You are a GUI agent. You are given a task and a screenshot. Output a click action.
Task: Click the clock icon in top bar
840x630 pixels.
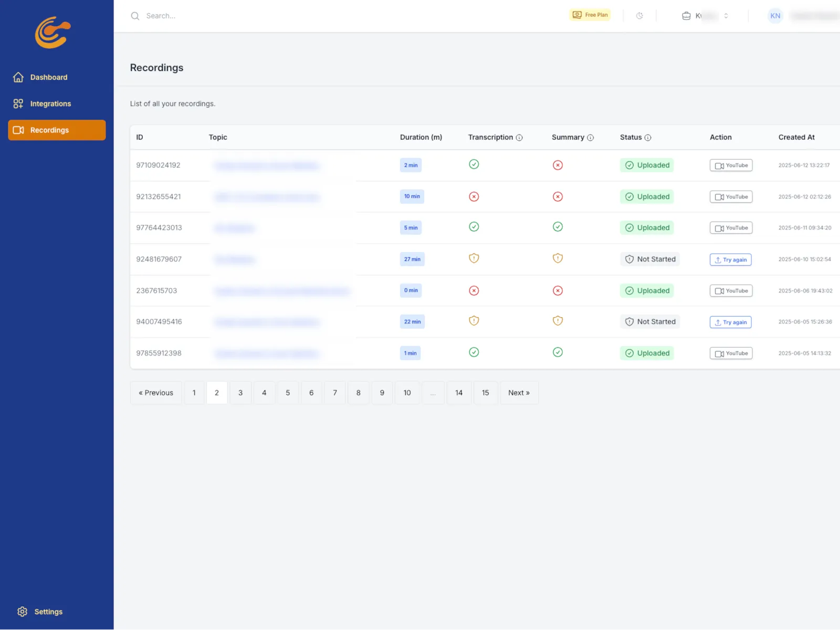pos(639,16)
